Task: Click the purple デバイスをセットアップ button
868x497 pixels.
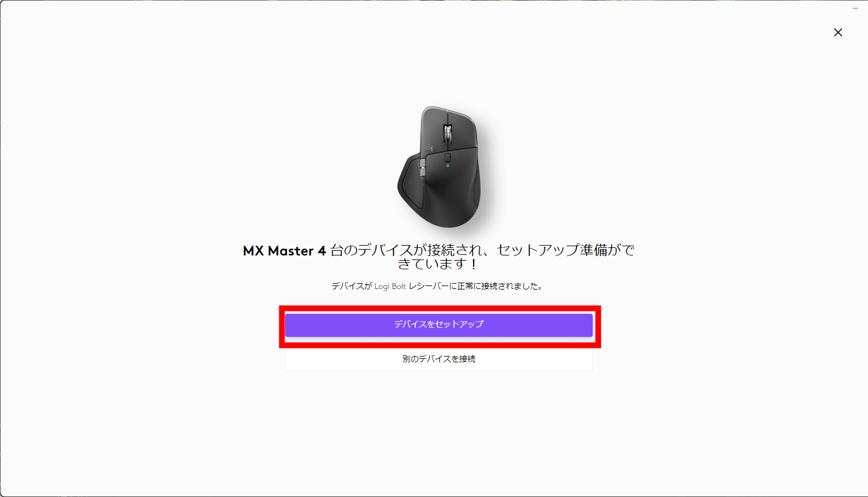Action: point(439,325)
